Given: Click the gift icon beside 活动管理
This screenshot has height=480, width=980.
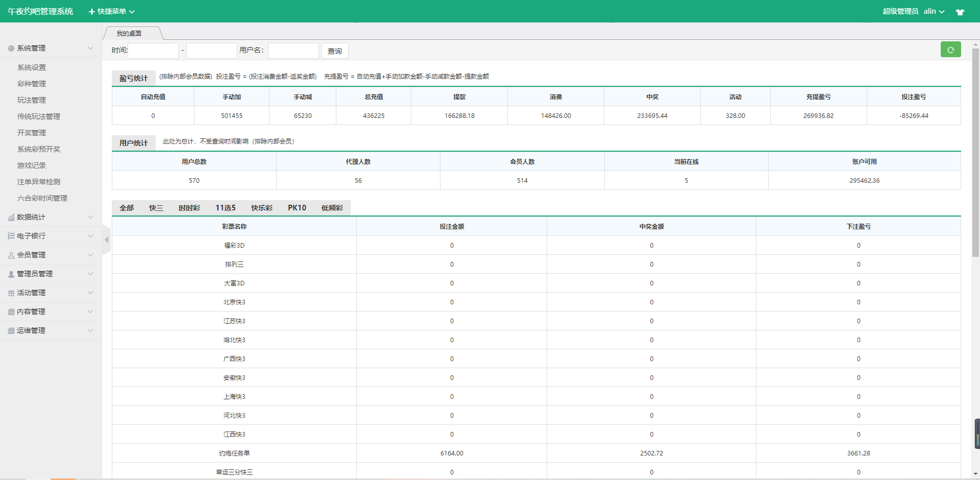Looking at the screenshot, I should [x=11, y=293].
